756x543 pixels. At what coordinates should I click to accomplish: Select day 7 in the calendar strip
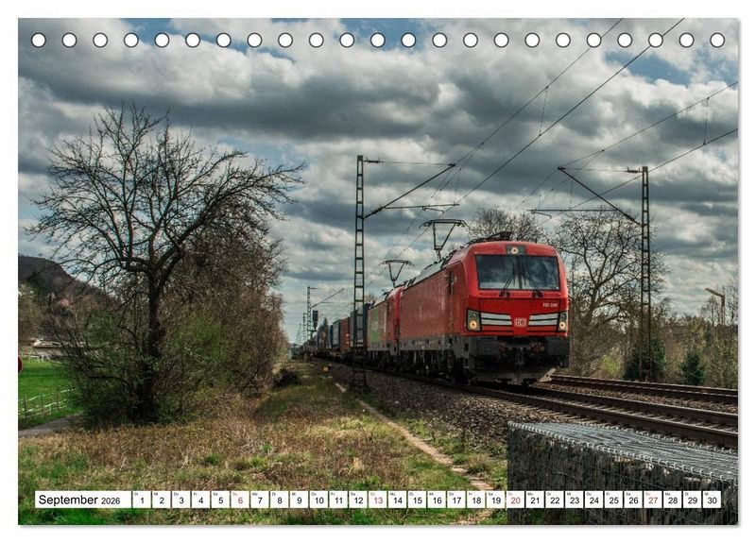[260, 500]
